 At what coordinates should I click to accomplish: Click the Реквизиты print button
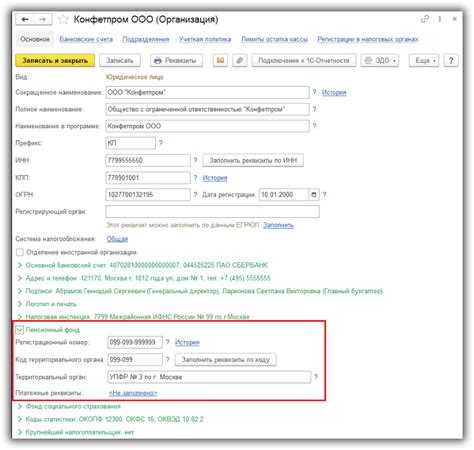[x=176, y=61]
